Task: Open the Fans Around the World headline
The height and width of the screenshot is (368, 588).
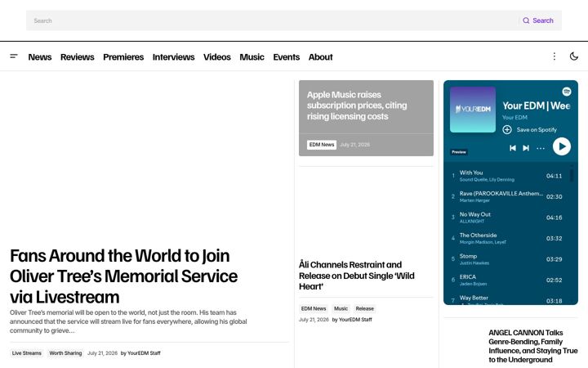Action: (123, 276)
